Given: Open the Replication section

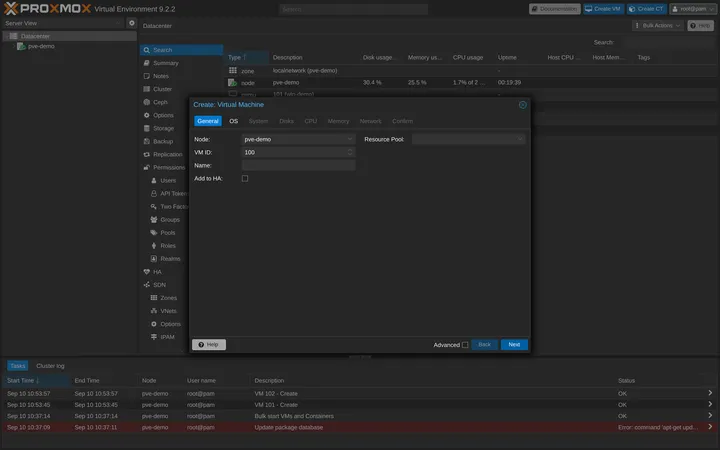Looking at the screenshot, I should [x=167, y=154].
